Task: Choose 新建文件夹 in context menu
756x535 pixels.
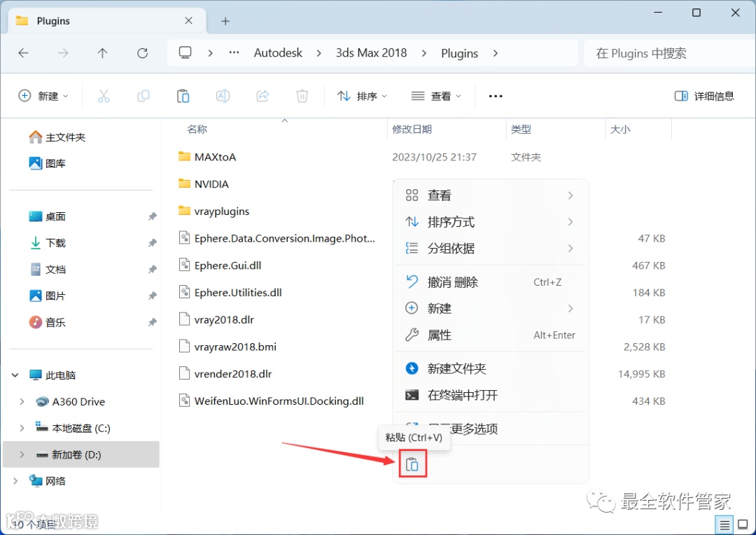Action: pos(490,368)
